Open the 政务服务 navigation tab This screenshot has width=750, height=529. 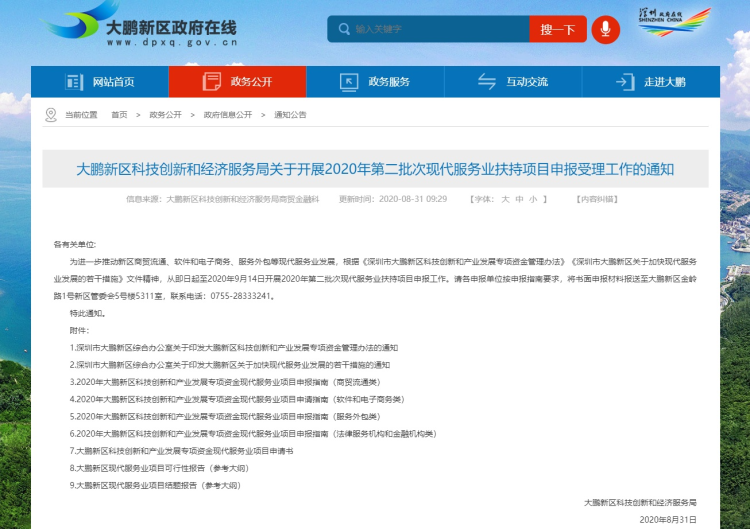(375, 82)
